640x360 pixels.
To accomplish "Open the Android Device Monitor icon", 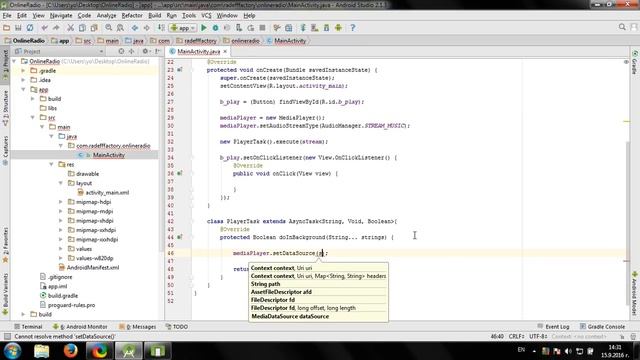I will [338, 28].
